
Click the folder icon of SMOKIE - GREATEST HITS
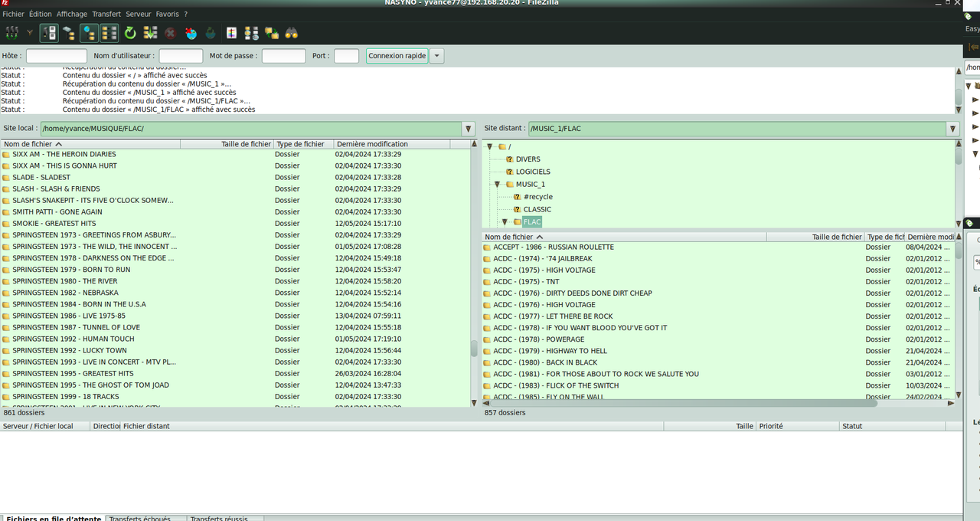point(6,224)
